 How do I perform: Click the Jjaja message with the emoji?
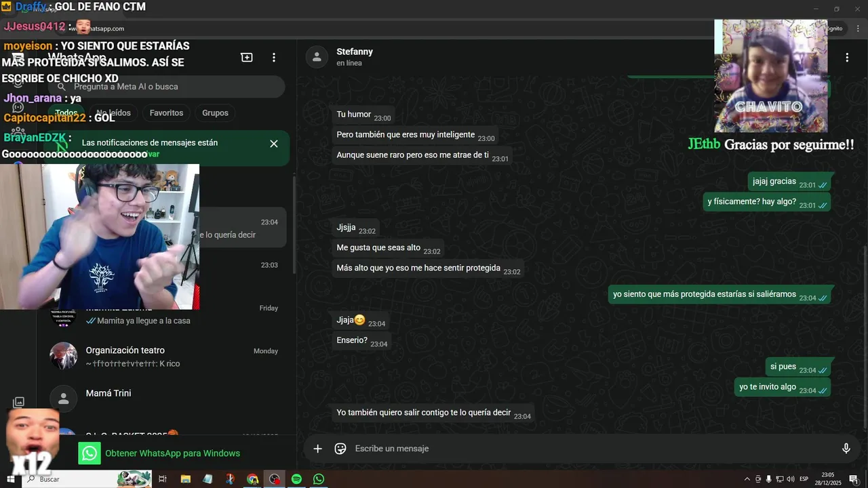(361, 321)
